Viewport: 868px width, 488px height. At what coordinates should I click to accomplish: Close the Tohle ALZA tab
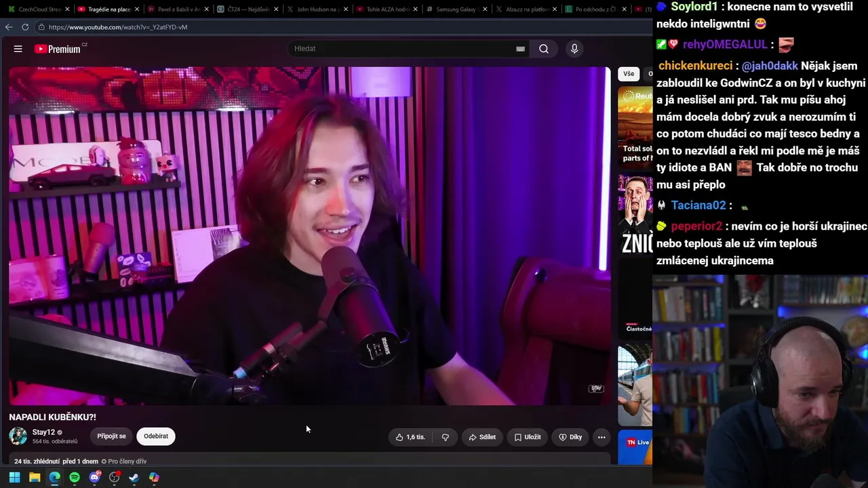point(415,9)
